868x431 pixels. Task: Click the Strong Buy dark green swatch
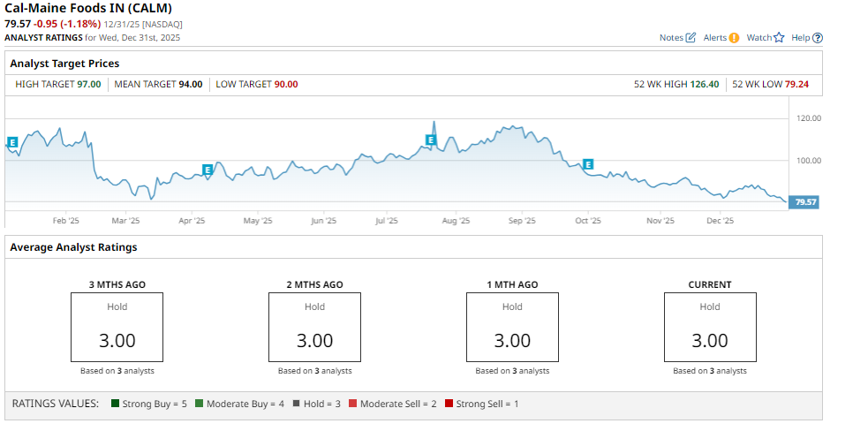point(115,405)
